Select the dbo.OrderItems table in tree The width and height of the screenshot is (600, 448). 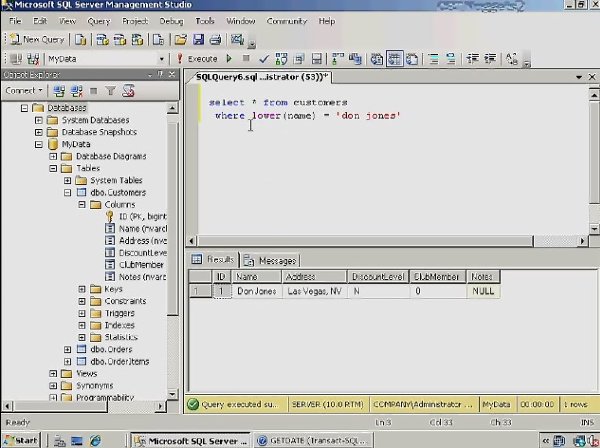(120, 362)
